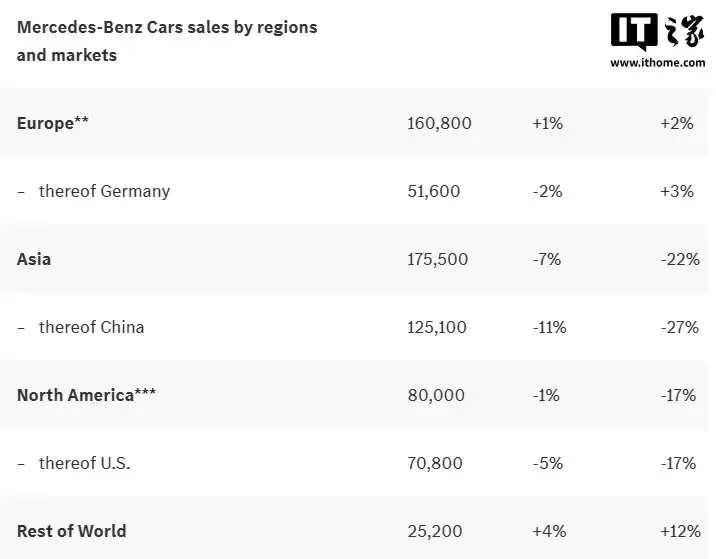This screenshot has height=559, width=716.
Task: Select the thereof U.S. row label
Action: (x=85, y=463)
